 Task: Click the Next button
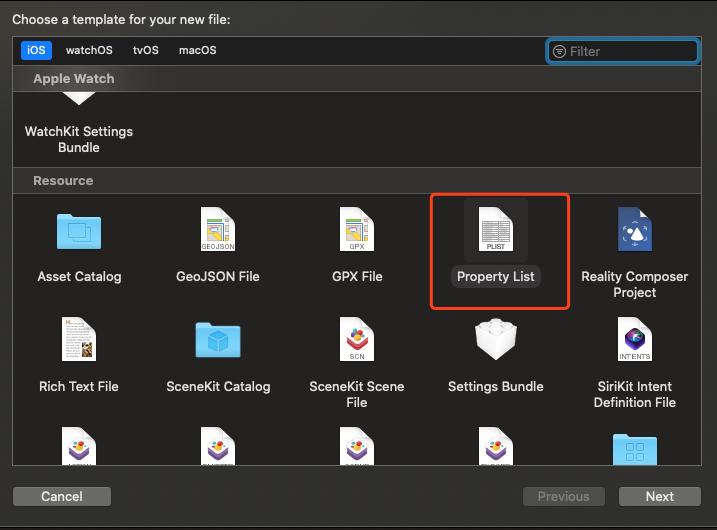coord(659,496)
